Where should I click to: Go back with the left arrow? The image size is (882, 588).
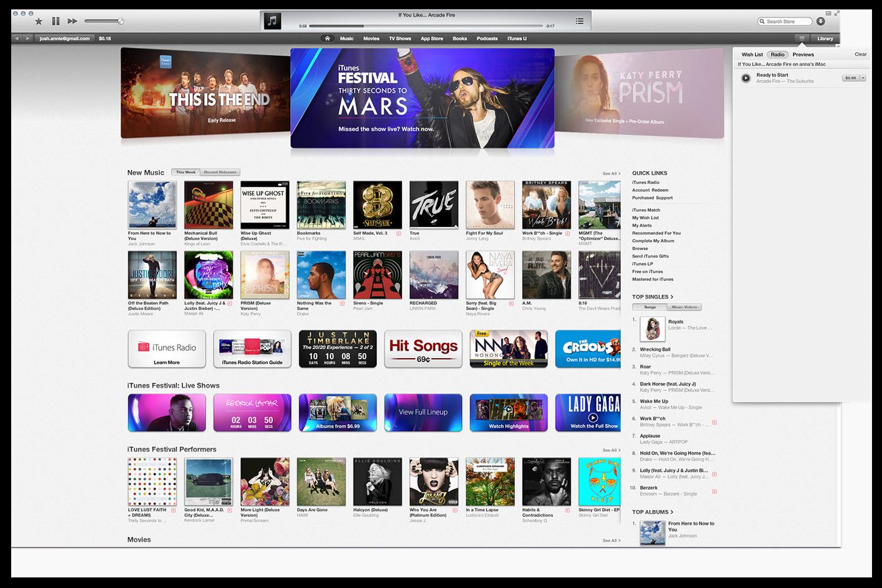coord(17,38)
